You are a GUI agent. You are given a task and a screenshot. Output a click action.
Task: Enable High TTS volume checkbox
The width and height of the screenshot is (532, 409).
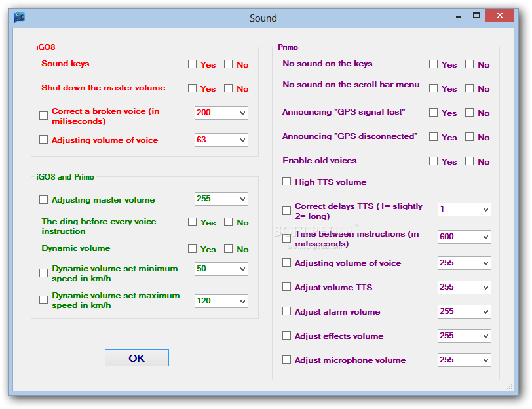(287, 182)
